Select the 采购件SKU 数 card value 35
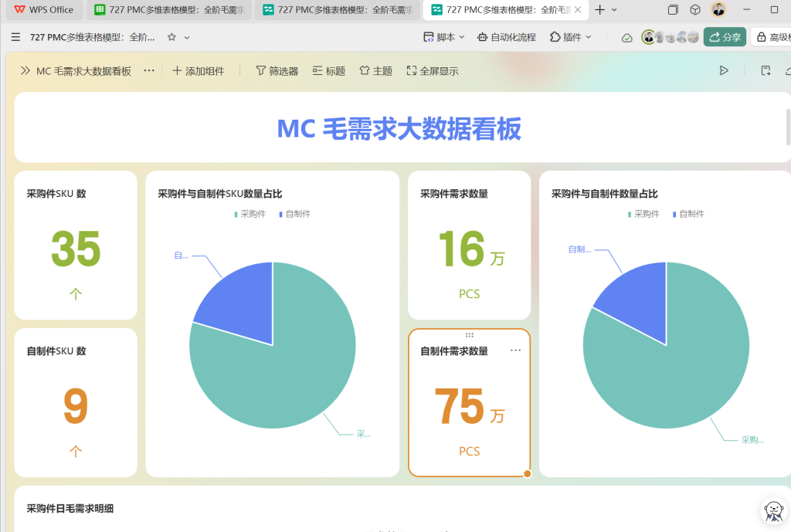 pos(76,249)
